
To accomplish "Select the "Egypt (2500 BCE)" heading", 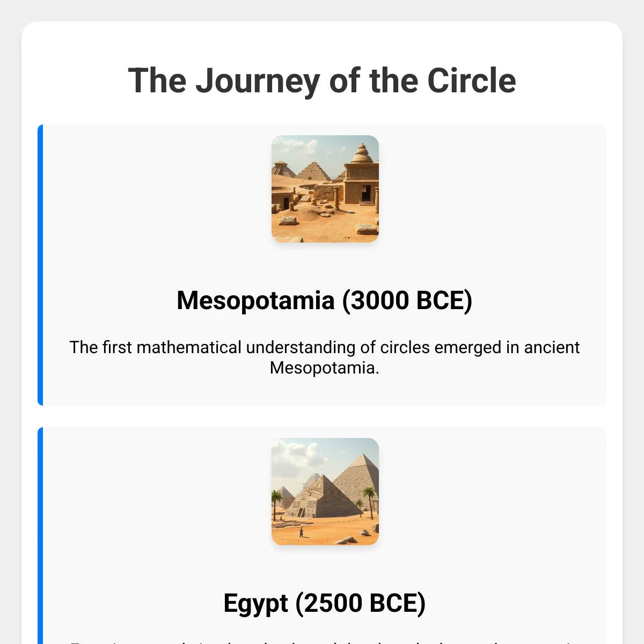I will (x=324, y=603).
